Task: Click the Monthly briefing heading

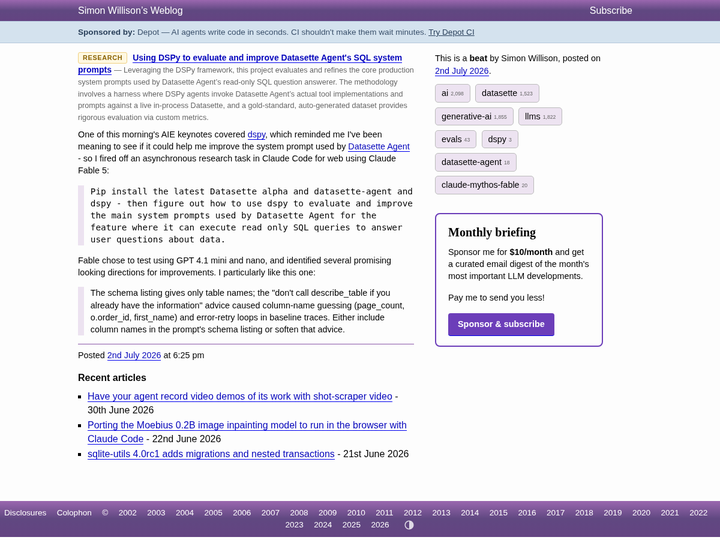Action: [x=492, y=232]
